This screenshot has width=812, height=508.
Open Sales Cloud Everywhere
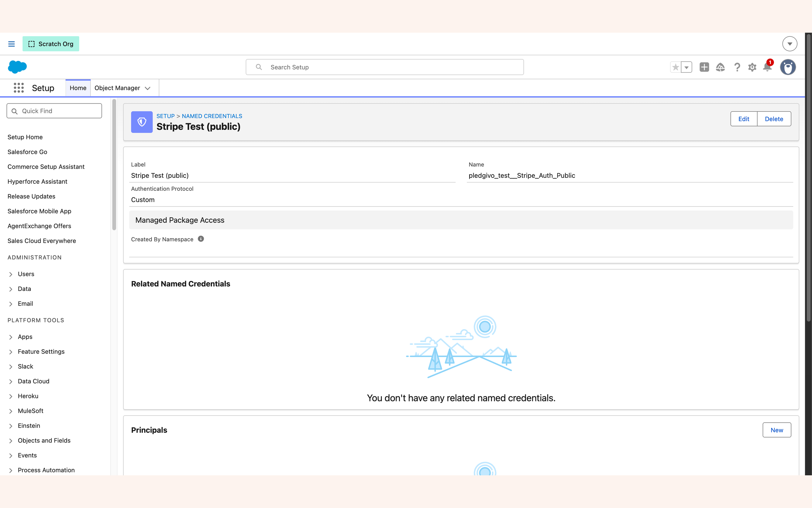coord(42,240)
